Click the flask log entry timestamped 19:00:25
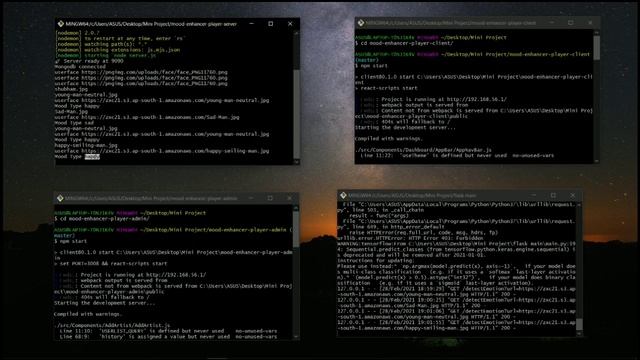The width and height of the screenshot is (640, 360). pyautogui.click(x=456, y=302)
